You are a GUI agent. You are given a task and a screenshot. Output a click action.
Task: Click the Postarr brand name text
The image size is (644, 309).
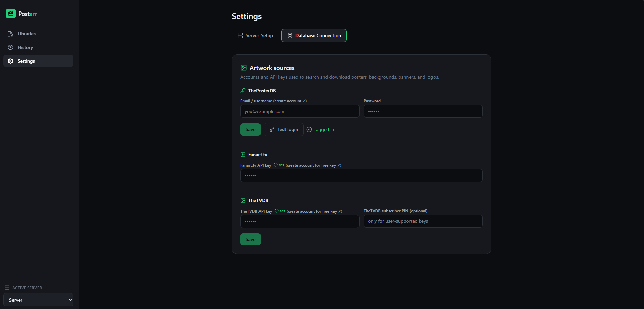coord(27,14)
